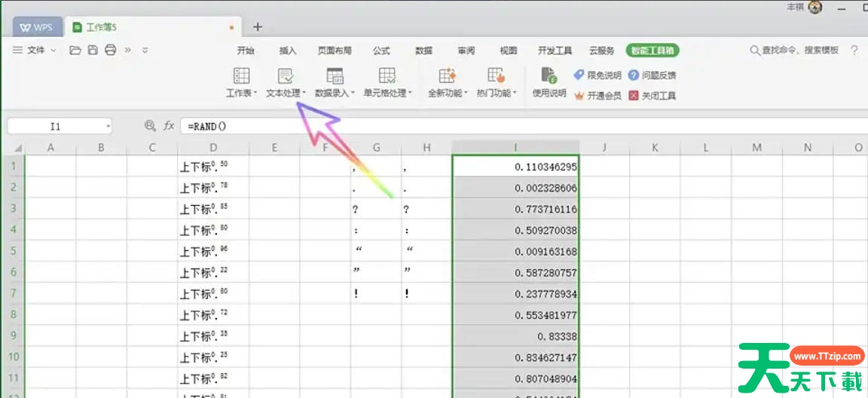The width and height of the screenshot is (868, 398).
Task: Switch to the 插入 ribbon tab
Action: pyautogui.click(x=288, y=51)
